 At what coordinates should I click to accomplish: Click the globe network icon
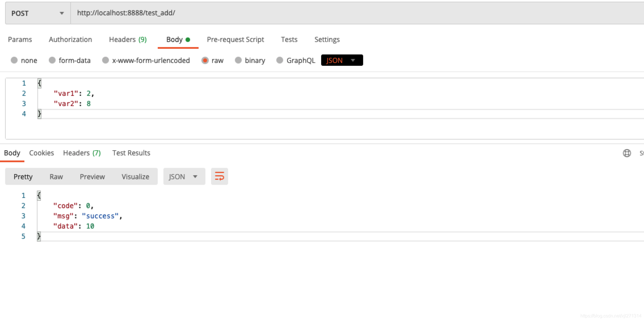pos(627,153)
